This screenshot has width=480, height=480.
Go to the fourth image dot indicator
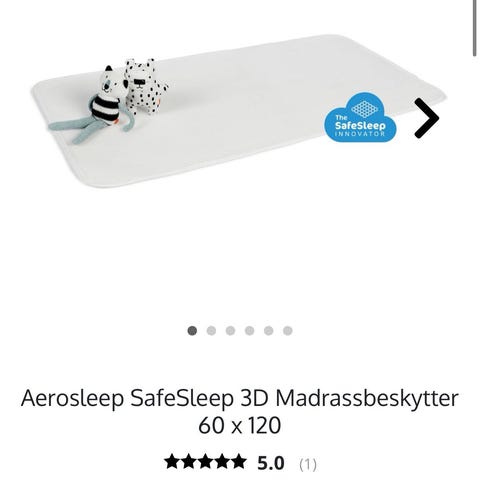[x=250, y=331]
